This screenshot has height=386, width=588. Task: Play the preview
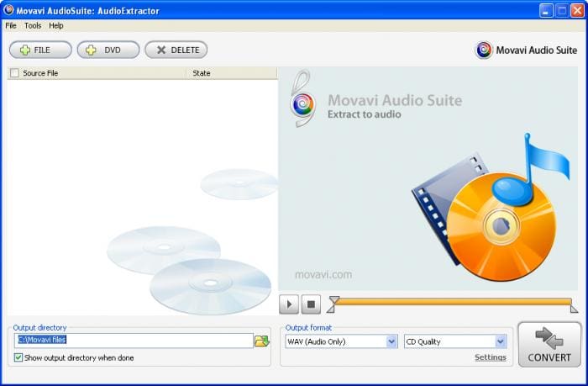(289, 304)
